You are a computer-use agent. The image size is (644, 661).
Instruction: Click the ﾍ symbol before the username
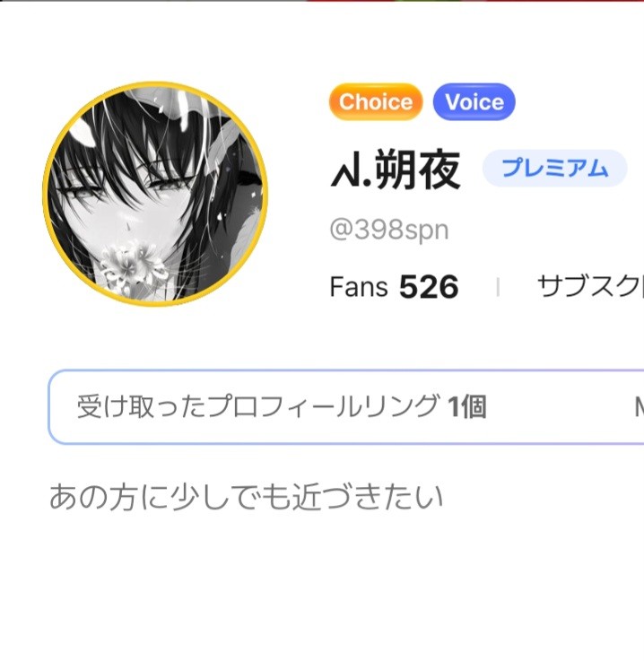[x=343, y=172]
